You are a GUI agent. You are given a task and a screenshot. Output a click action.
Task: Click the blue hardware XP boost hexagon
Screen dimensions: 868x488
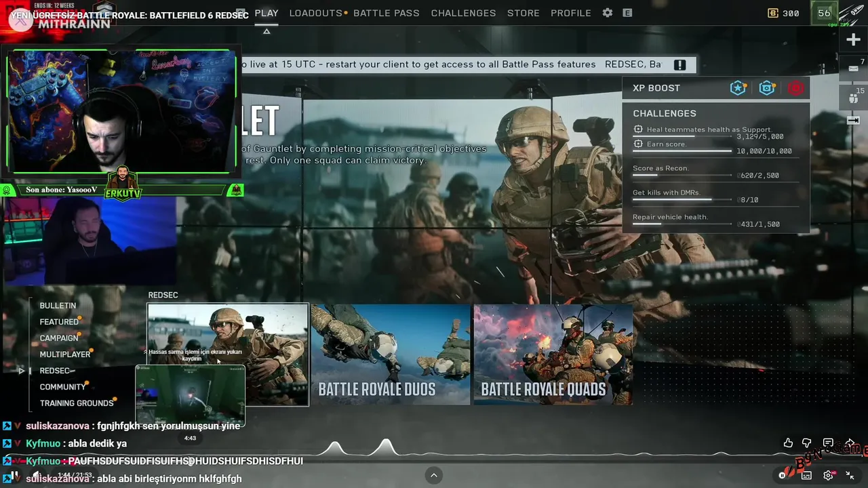[767, 88]
